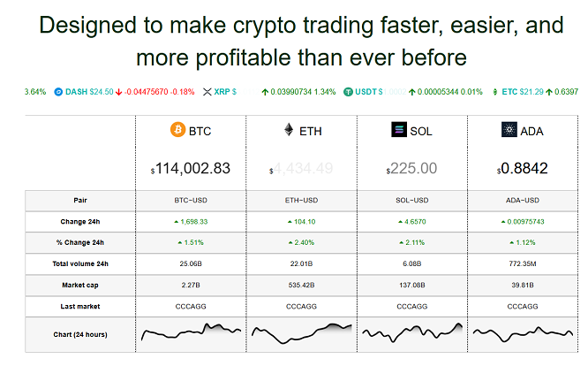The image size is (588, 366).
Task: Click the SOL-USD pair cell
Action: [x=411, y=200]
